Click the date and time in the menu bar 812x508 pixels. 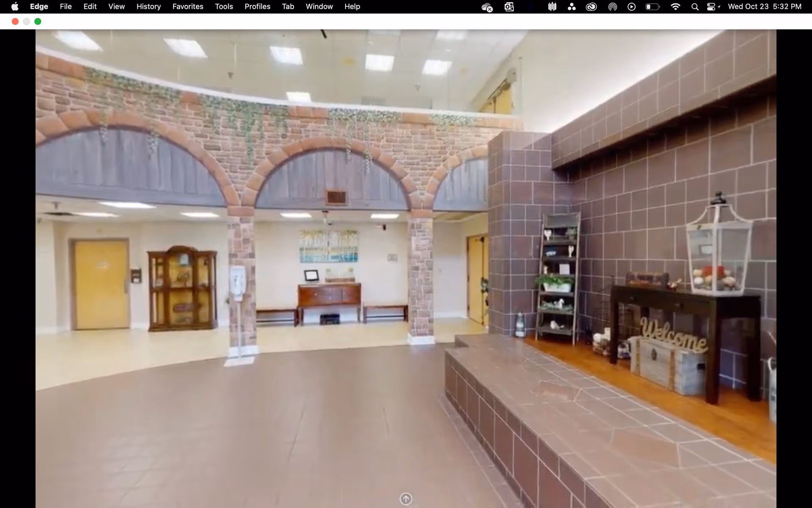tap(764, 7)
